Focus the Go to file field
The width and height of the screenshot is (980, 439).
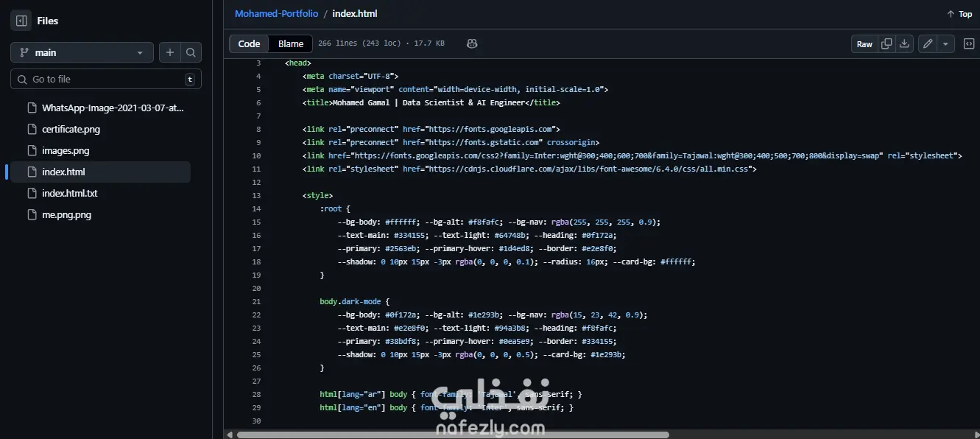tap(106, 79)
